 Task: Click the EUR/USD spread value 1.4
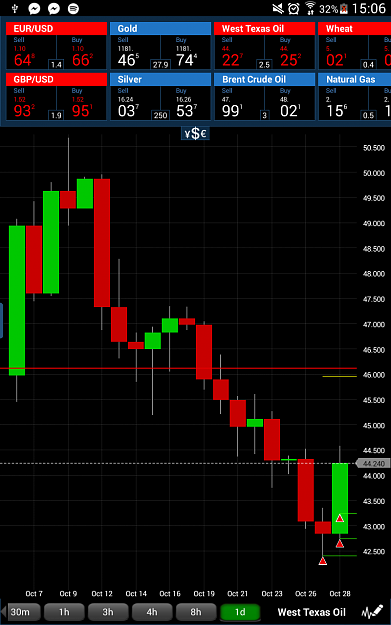coord(56,65)
